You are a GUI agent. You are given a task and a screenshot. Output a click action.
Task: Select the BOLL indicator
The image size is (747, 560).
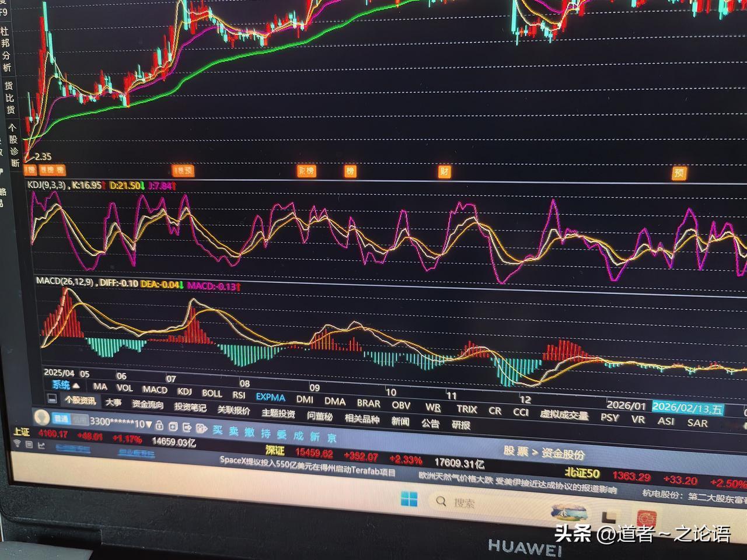[x=212, y=393]
